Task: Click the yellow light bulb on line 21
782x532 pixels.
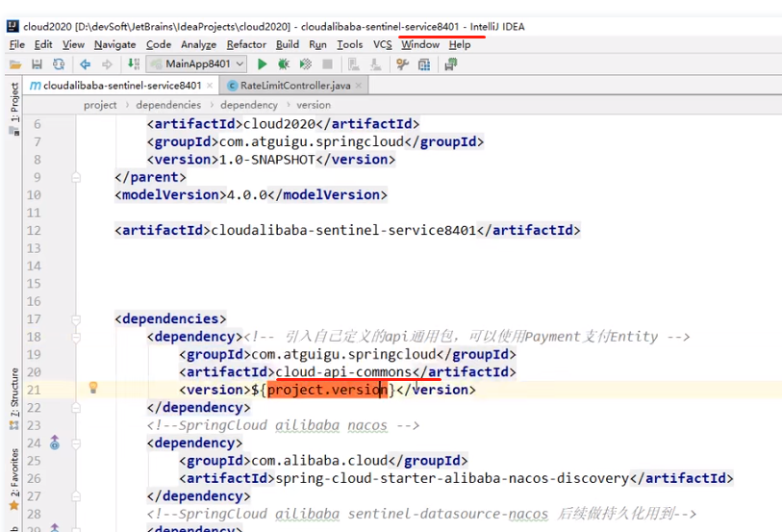Action: [93, 388]
